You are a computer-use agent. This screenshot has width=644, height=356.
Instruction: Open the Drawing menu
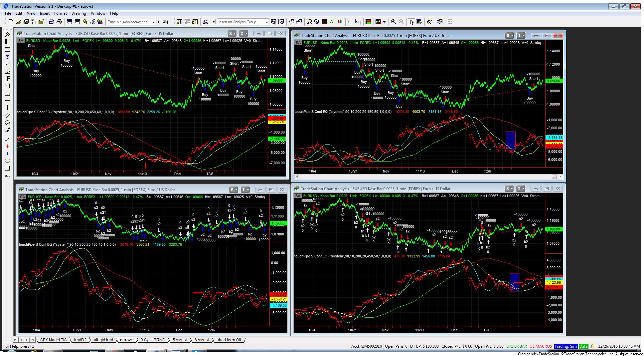point(79,13)
